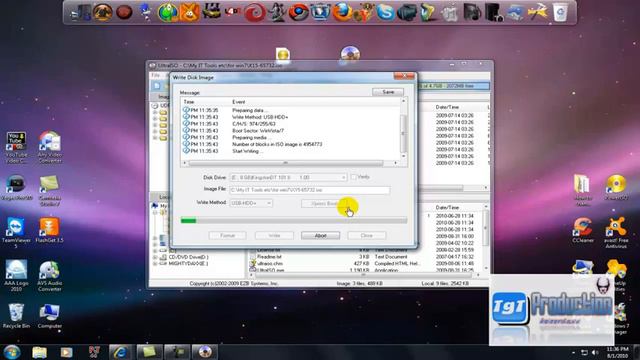
Task: Click the Save button for the message log
Action: click(388, 92)
